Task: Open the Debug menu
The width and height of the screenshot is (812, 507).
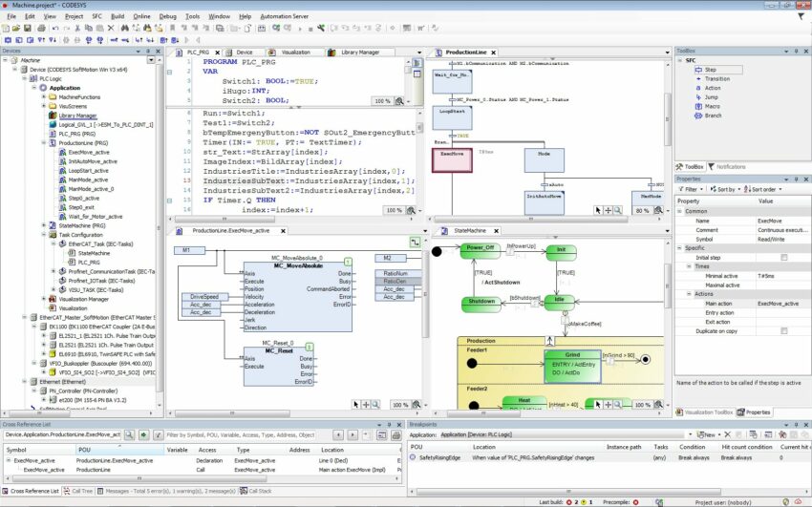Action: click(x=167, y=16)
